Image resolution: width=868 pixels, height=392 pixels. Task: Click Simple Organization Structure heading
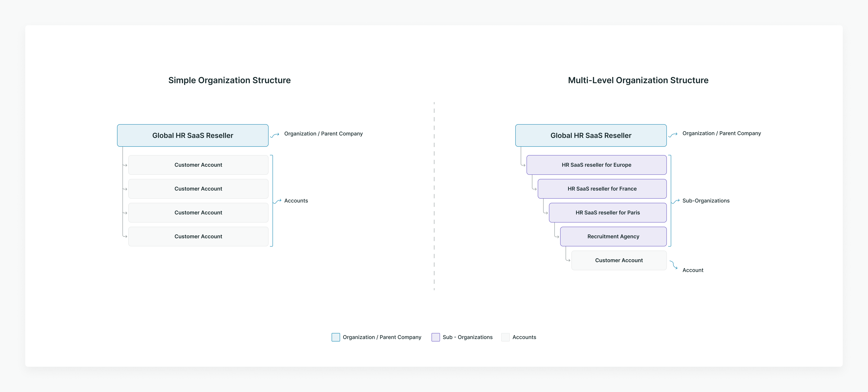(229, 80)
